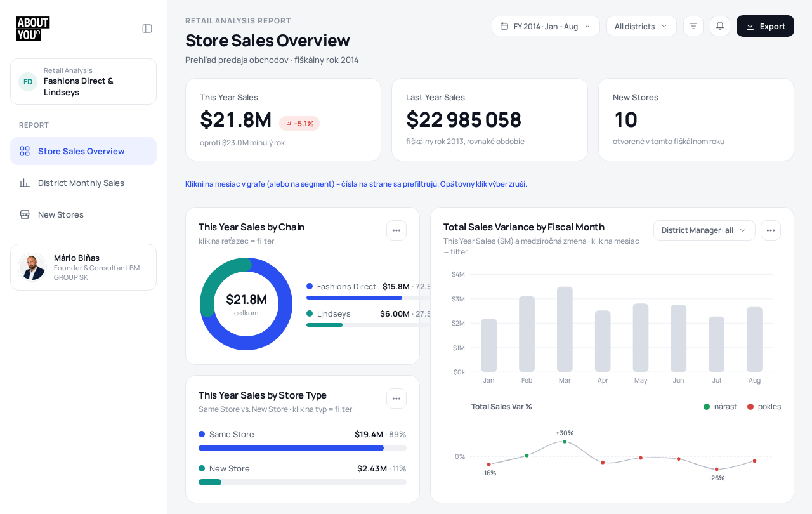Filter by Fashions Direct chain legend

pyautogui.click(x=341, y=286)
